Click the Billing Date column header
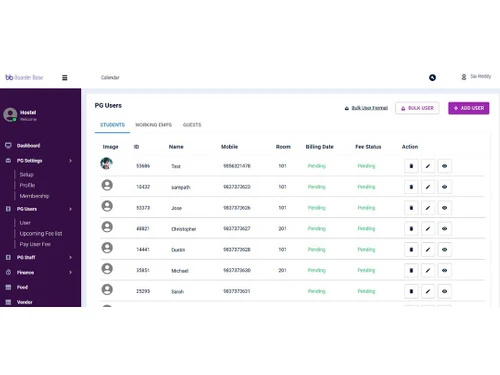The width and height of the screenshot is (500, 375). pyautogui.click(x=319, y=147)
